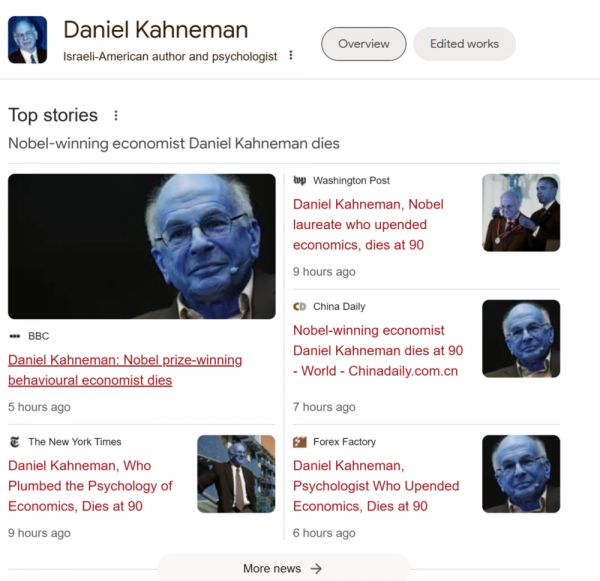The width and height of the screenshot is (600, 581).
Task: Click the New York Times article thumbnail
Action: [236, 474]
